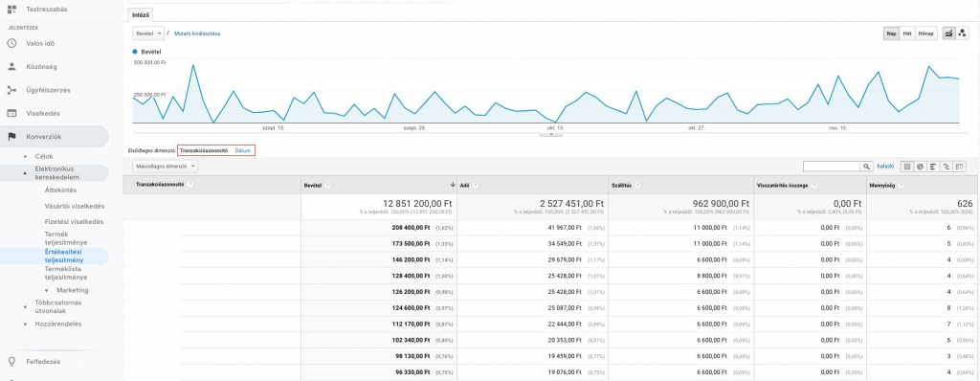Select the comparison view icon
This screenshot has width=980, height=381.
click(947, 167)
